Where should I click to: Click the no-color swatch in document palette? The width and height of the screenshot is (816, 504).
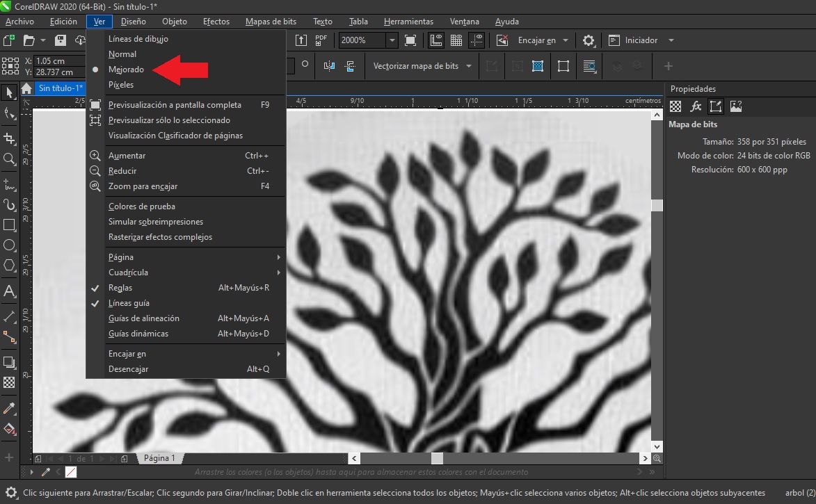pos(71,472)
